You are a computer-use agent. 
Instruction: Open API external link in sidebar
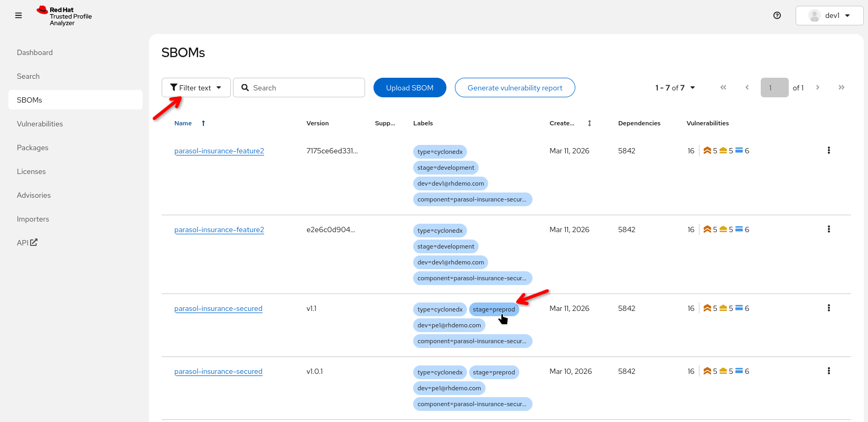27,243
